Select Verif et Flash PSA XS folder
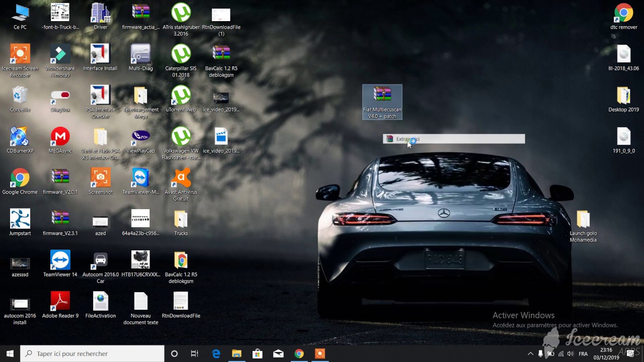 click(x=101, y=143)
